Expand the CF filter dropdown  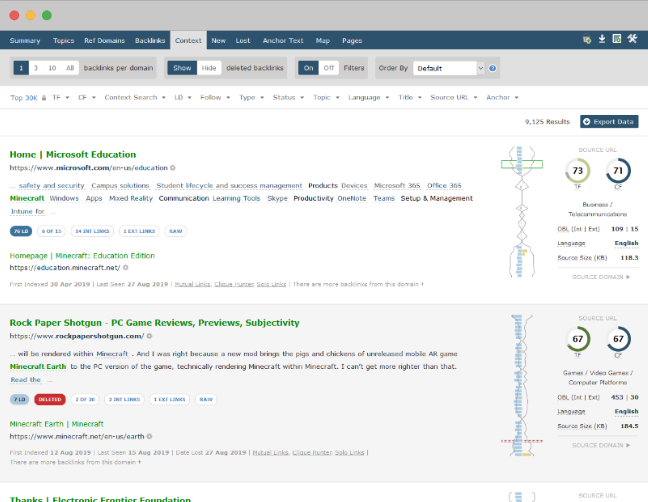pos(87,98)
